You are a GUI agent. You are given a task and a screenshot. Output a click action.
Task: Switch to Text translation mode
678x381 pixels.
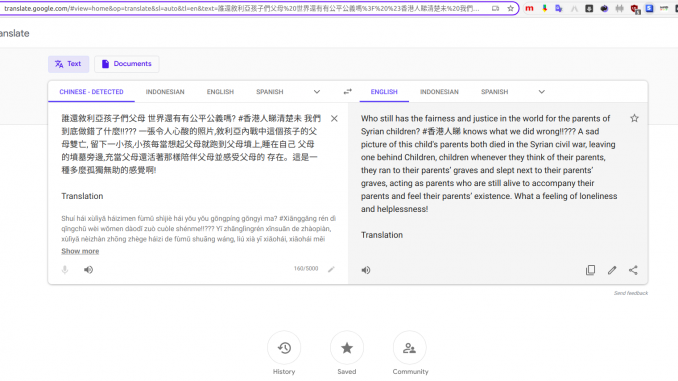click(68, 64)
